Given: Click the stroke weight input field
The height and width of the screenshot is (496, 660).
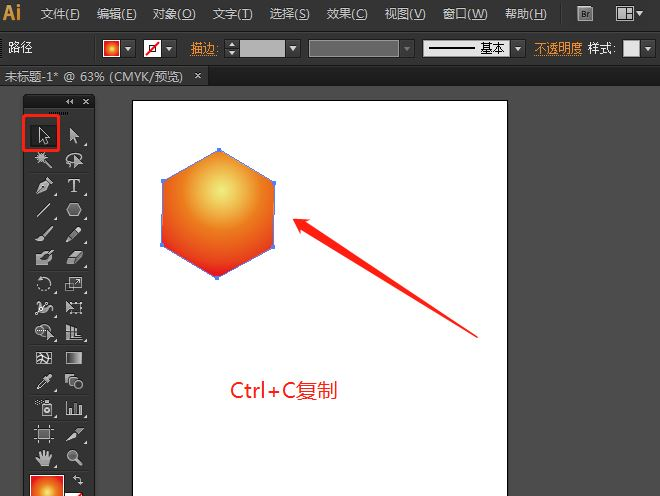Looking at the screenshot, I should coord(262,48).
